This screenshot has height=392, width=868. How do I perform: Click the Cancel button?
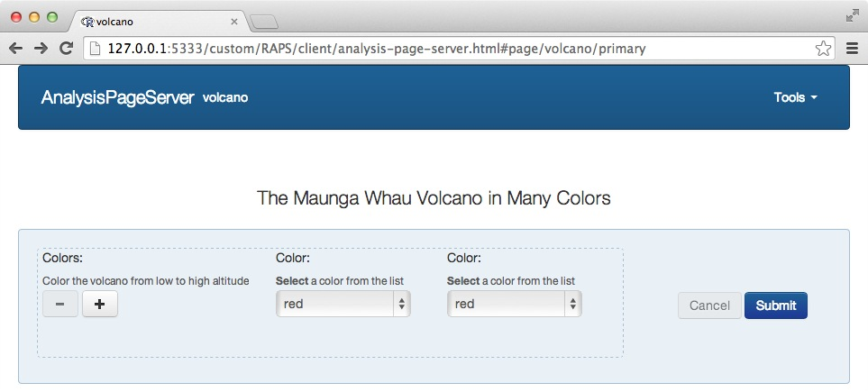click(709, 305)
